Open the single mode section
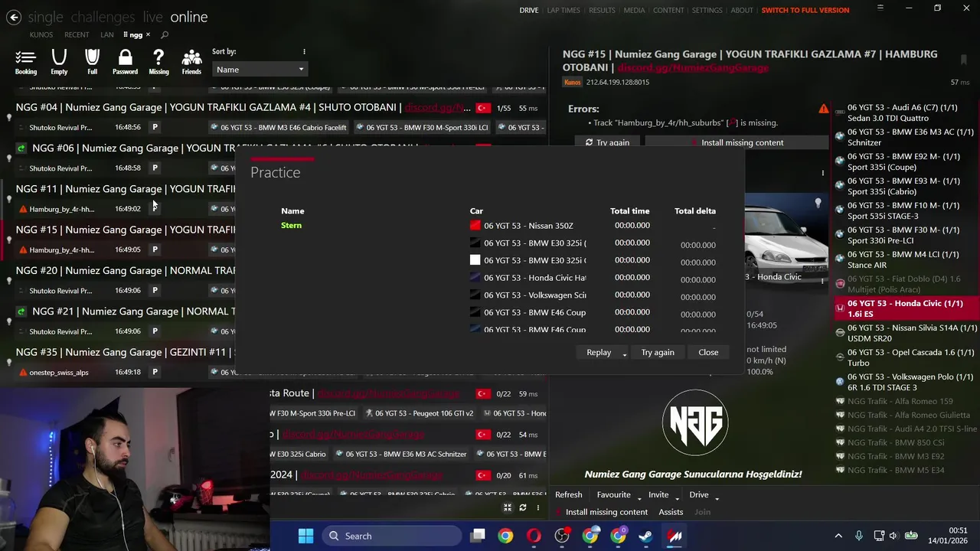The image size is (980, 551). coord(46,17)
